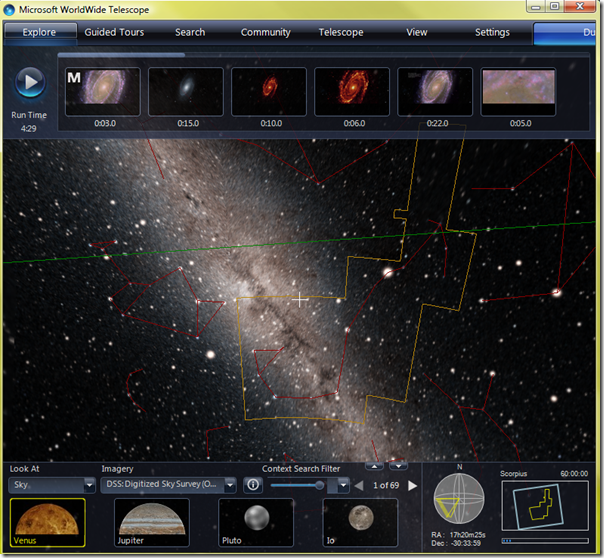Image resolution: width=604 pixels, height=558 pixels.
Task: Select the Io thumbnail
Action: [x=360, y=523]
